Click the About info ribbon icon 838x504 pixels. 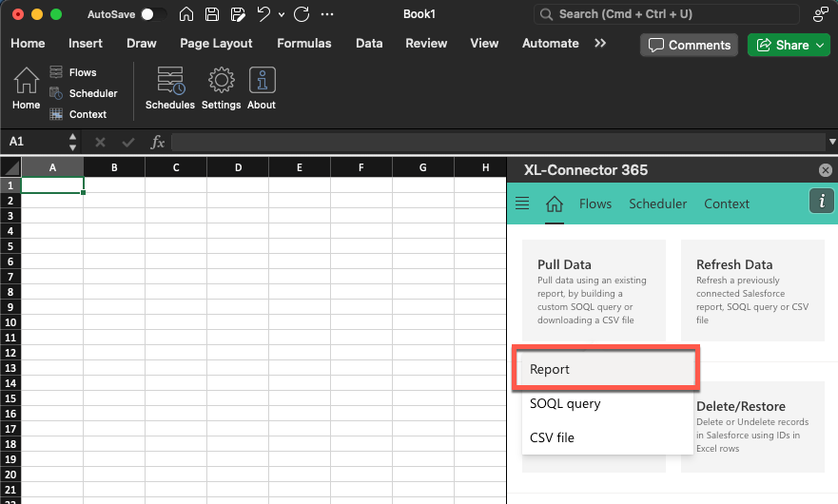pyautogui.click(x=262, y=87)
